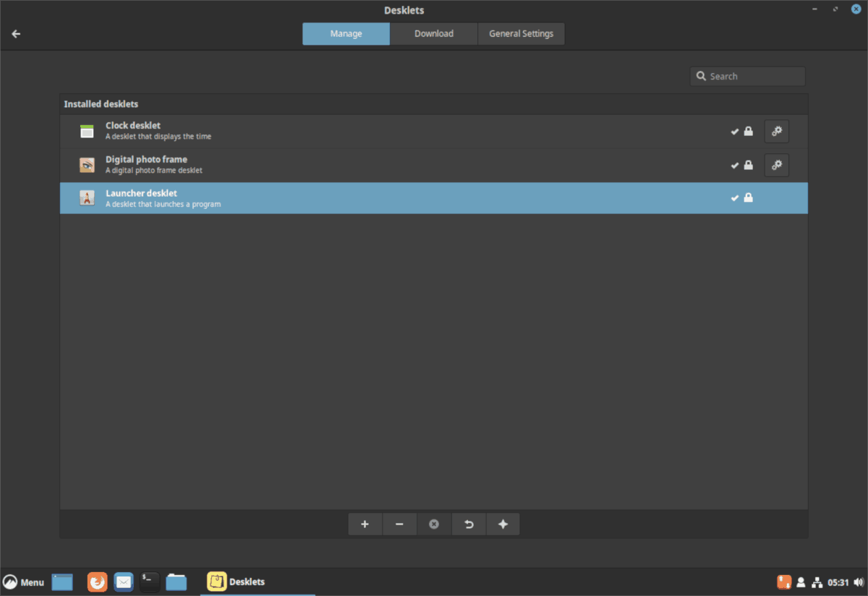Switch to the Download tab
868x596 pixels.
point(434,33)
